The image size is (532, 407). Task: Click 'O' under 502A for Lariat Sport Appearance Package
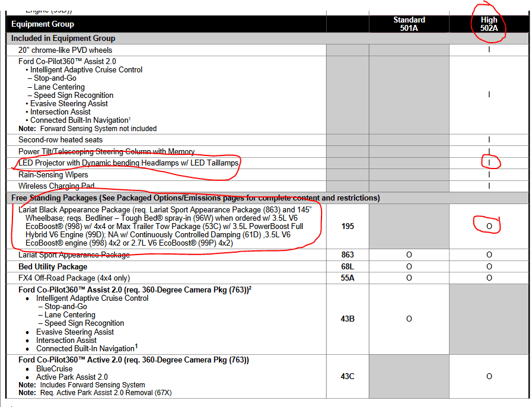click(x=489, y=255)
